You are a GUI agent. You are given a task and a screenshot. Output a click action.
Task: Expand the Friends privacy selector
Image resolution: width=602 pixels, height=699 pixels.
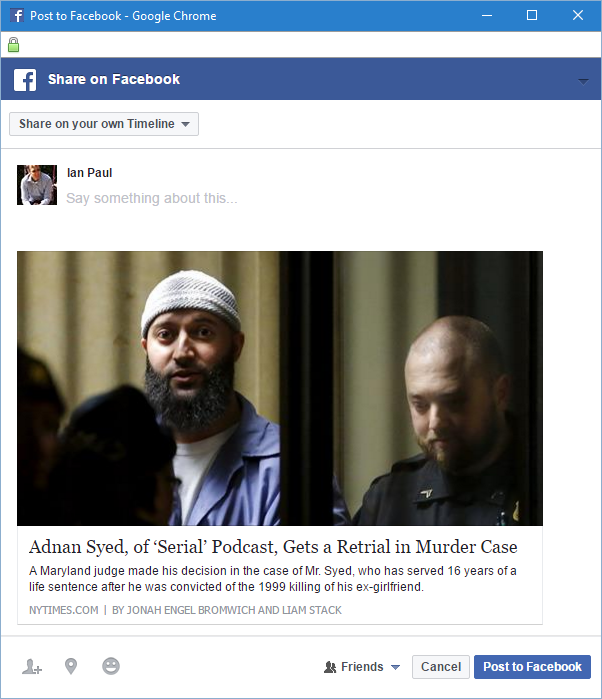[x=362, y=667]
